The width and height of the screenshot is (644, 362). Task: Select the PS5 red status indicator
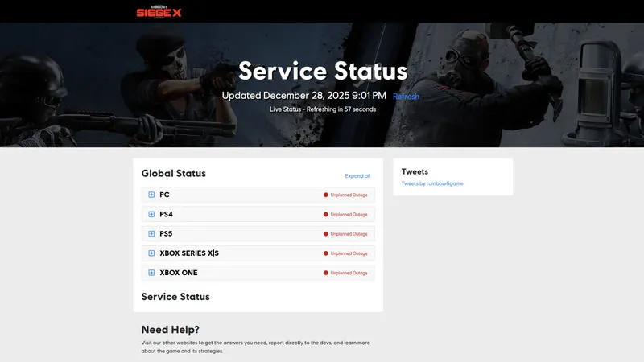click(326, 234)
